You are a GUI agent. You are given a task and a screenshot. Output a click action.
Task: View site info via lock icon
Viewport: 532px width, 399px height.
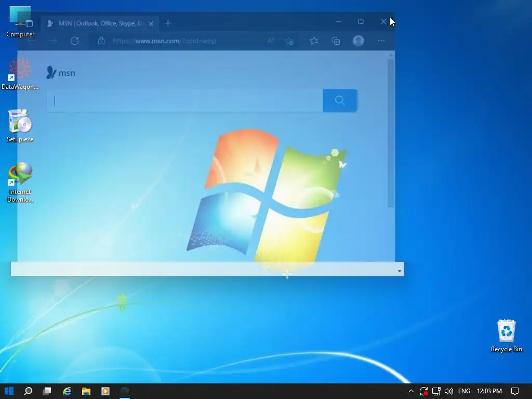click(x=101, y=41)
